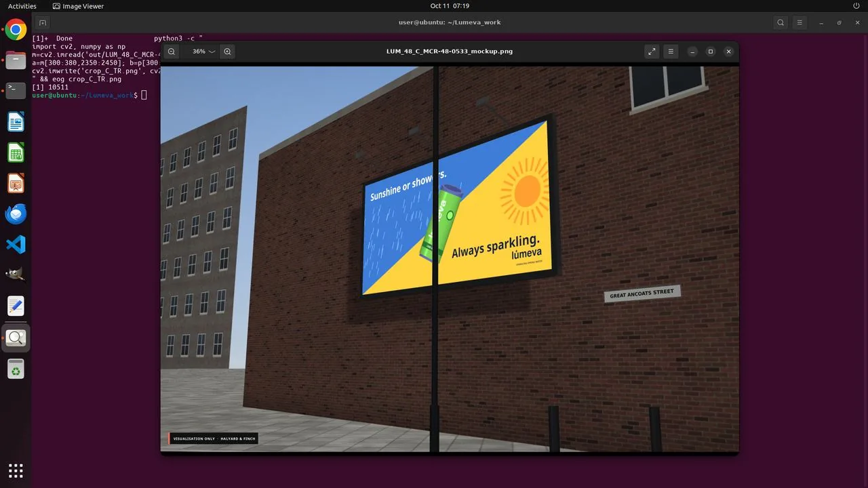Open the system power menu
Image resolution: width=868 pixels, height=488 pixels.
856,6
